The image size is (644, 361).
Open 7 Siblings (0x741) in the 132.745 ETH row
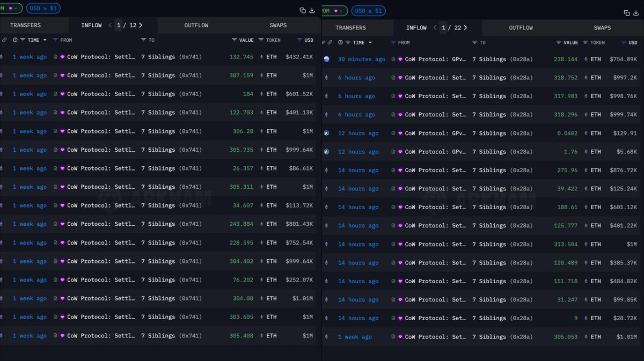[171, 57]
